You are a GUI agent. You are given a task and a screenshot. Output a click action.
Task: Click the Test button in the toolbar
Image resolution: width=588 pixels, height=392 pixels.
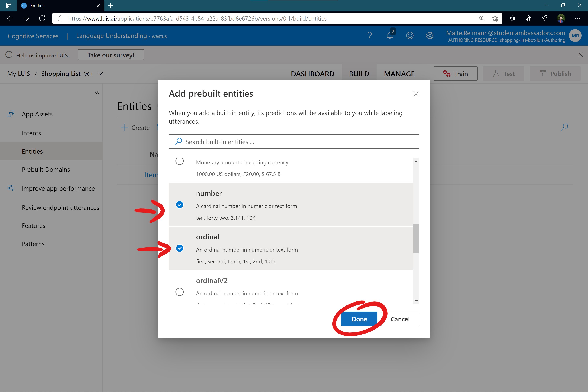509,73
